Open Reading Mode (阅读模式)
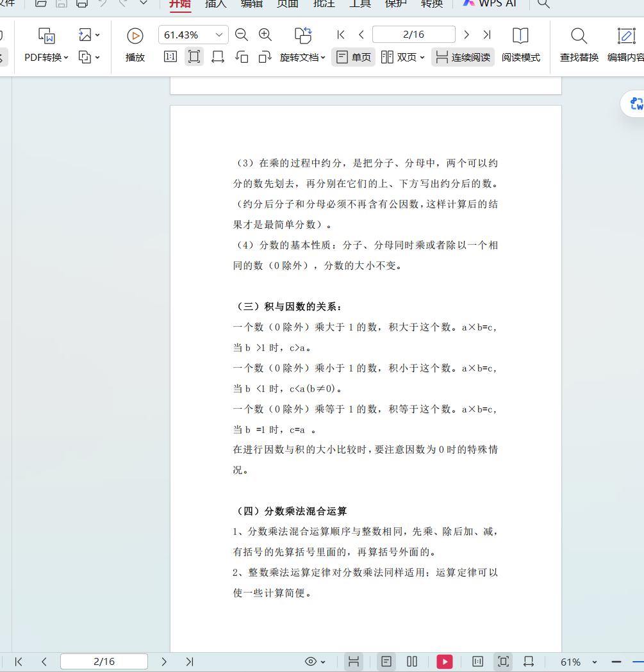Image resolution: width=644 pixels, height=672 pixels. [520, 45]
